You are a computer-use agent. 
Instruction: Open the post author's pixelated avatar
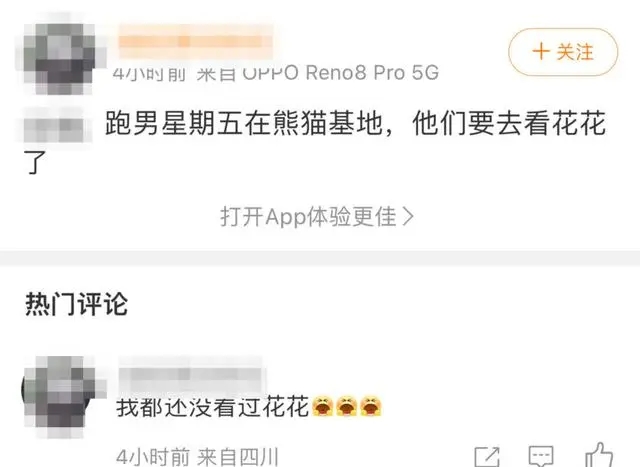pos(60,58)
